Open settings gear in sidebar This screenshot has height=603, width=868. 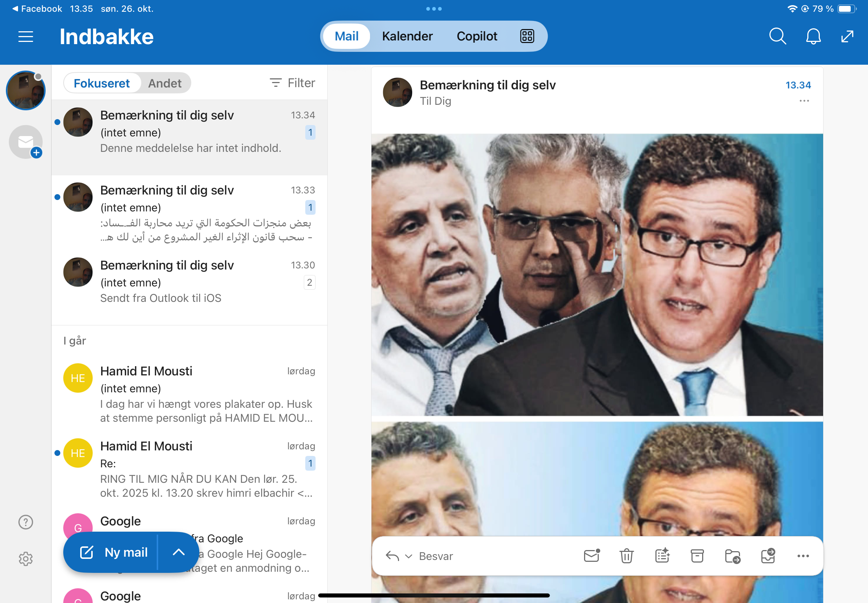coord(26,559)
